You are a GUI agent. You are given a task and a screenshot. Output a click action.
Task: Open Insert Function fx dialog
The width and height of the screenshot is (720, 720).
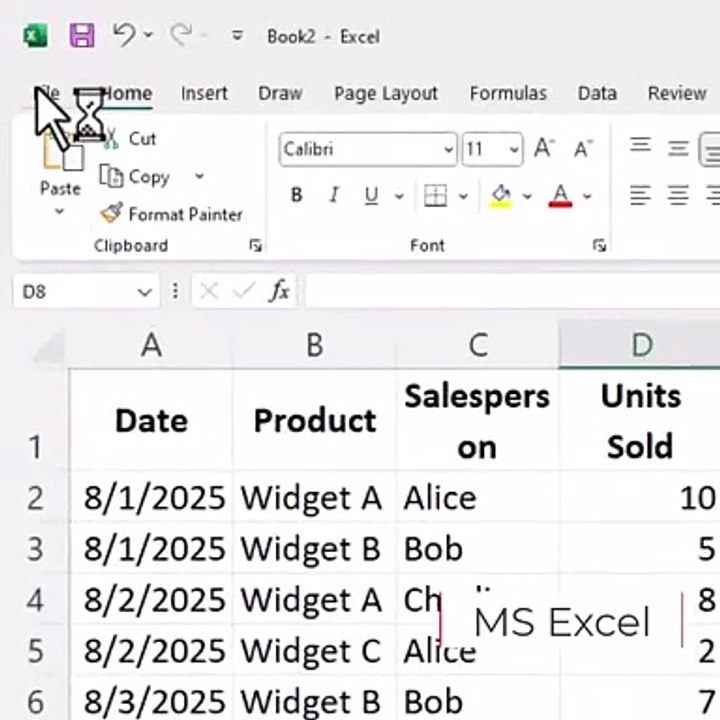pos(280,291)
